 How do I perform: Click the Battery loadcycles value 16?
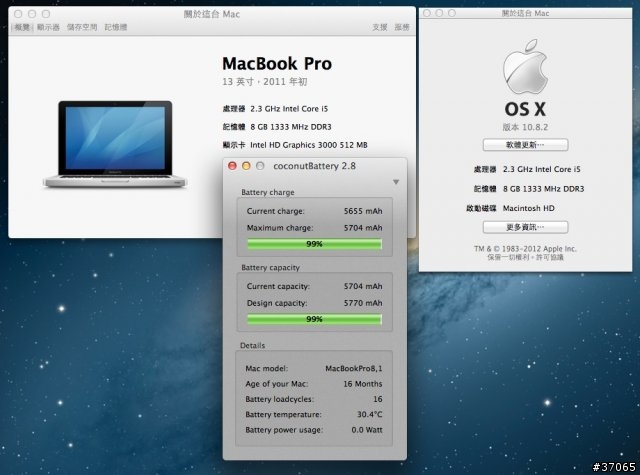(x=378, y=399)
